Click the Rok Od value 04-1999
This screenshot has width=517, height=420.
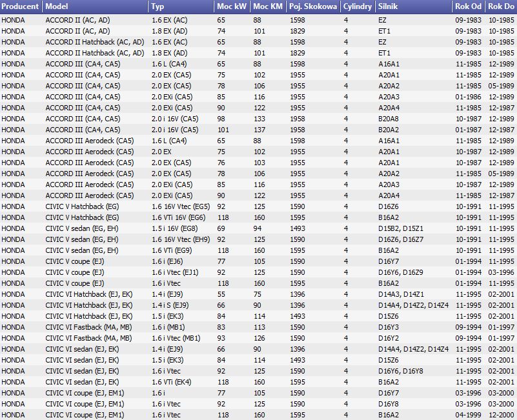(x=468, y=415)
